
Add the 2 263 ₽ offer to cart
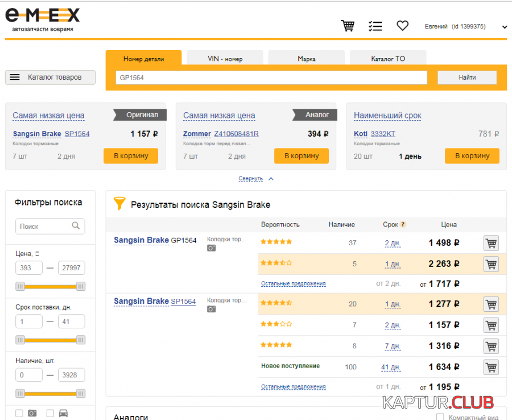pyautogui.click(x=491, y=264)
